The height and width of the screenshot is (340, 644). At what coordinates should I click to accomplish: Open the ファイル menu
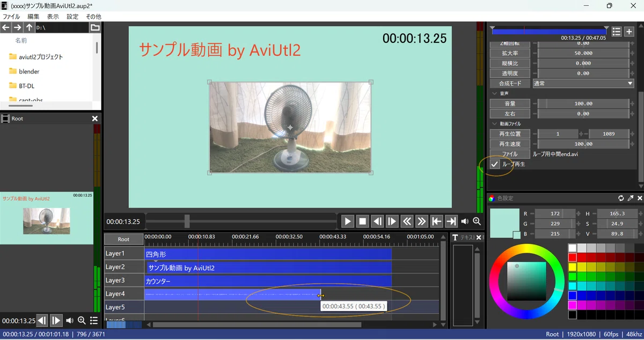[x=11, y=17]
